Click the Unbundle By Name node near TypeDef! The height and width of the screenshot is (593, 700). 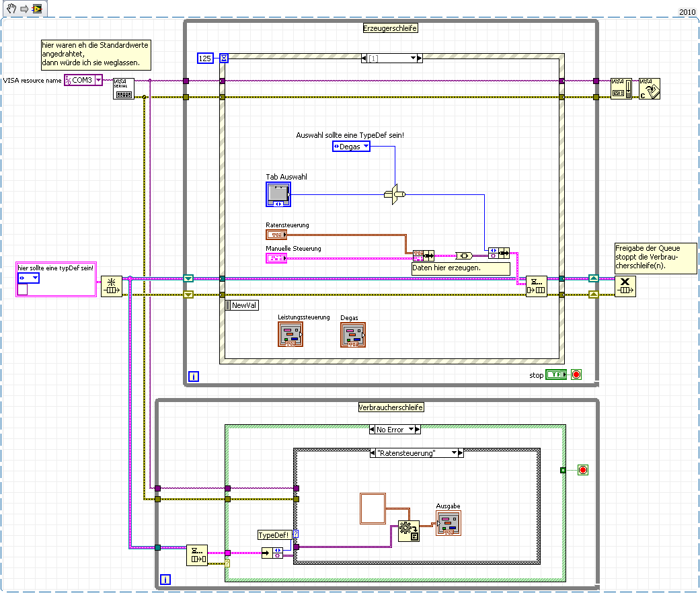pyautogui.click(x=272, y=553)
